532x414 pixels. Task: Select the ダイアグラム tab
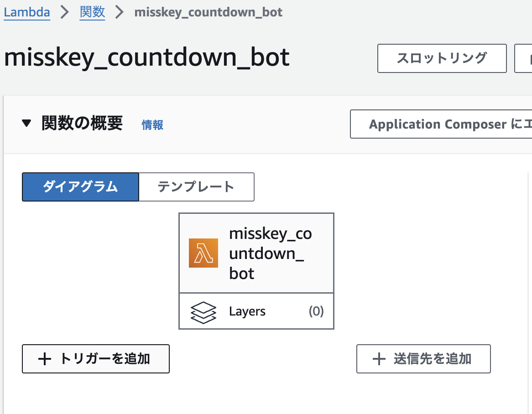pyautogui.click(x=80, y=187)
